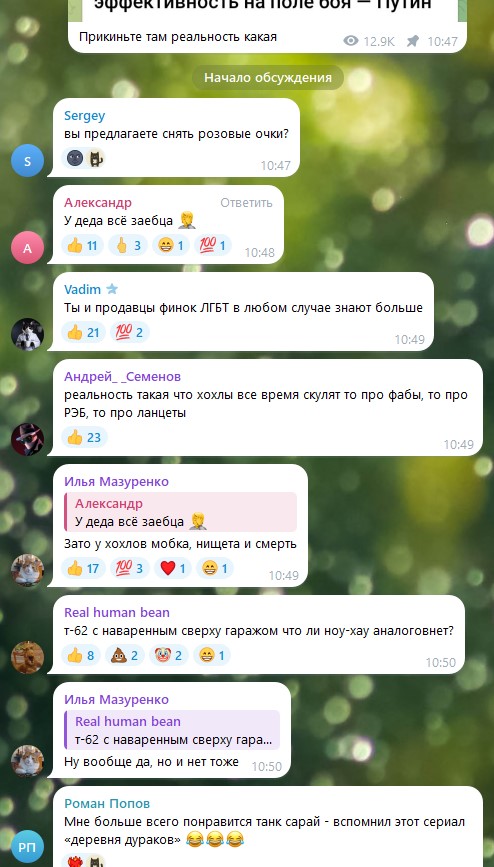Click the quoted Real human bean reply preview

click(x=172, y=730)
